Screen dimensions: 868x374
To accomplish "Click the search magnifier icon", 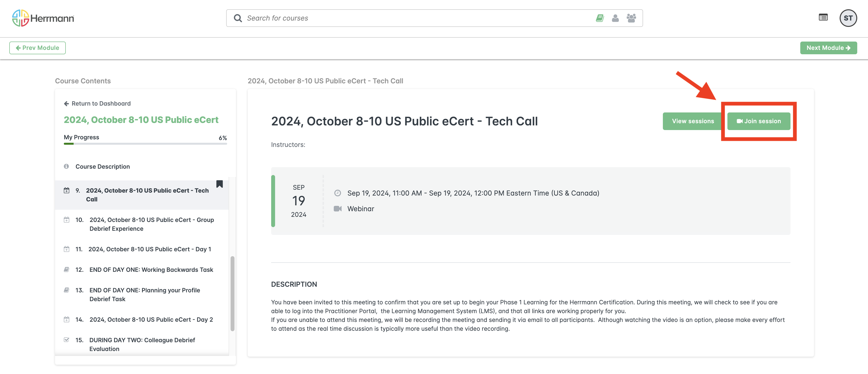I will coord(238,18).
